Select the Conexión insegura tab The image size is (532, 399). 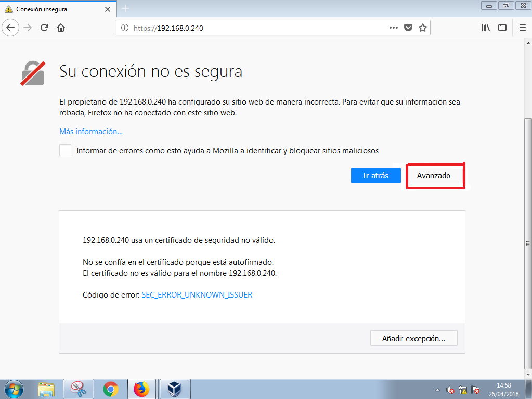[x=58, y=9]
